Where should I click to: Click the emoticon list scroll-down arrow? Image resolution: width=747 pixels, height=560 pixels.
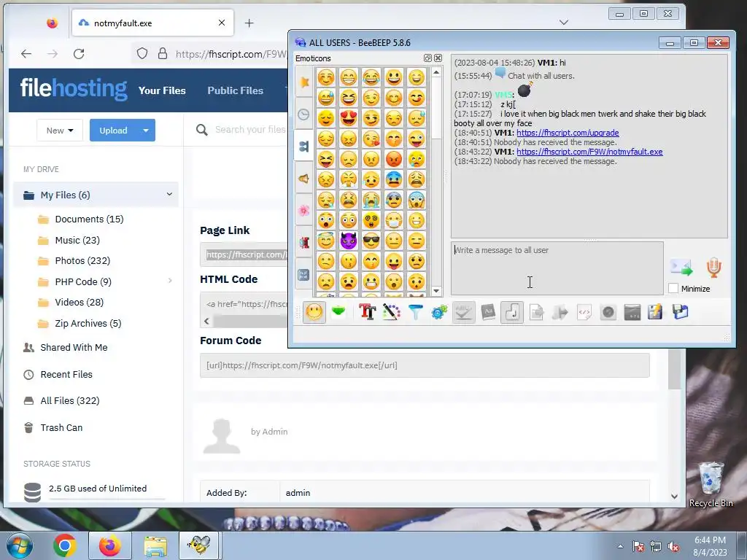coord(436,290)
